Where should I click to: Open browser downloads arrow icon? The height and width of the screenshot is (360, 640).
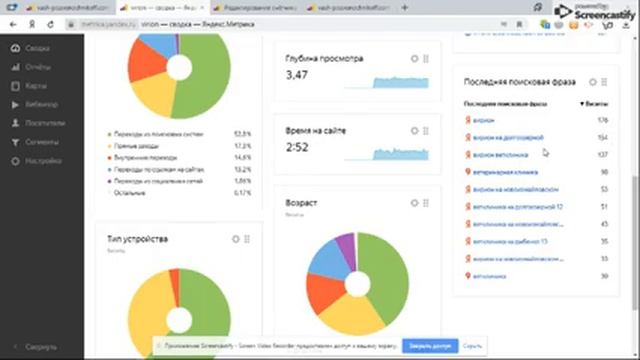[626, 25]
